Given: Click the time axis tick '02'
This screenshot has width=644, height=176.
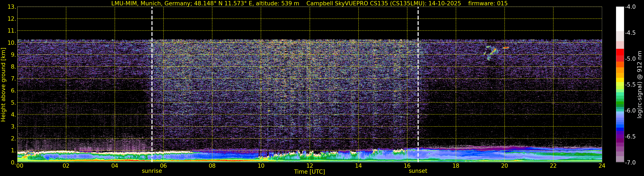Looking at the screenshot, I should (66, 166).
